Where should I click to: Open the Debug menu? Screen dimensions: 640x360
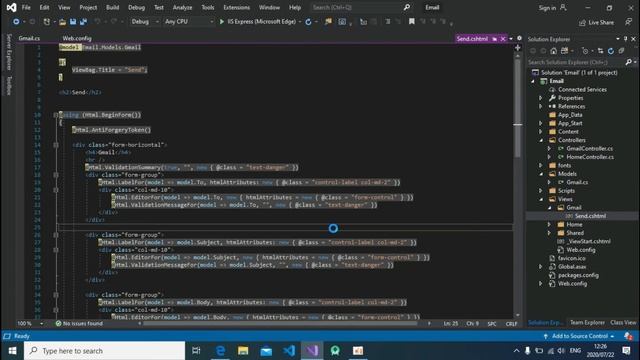pos(136,7)
